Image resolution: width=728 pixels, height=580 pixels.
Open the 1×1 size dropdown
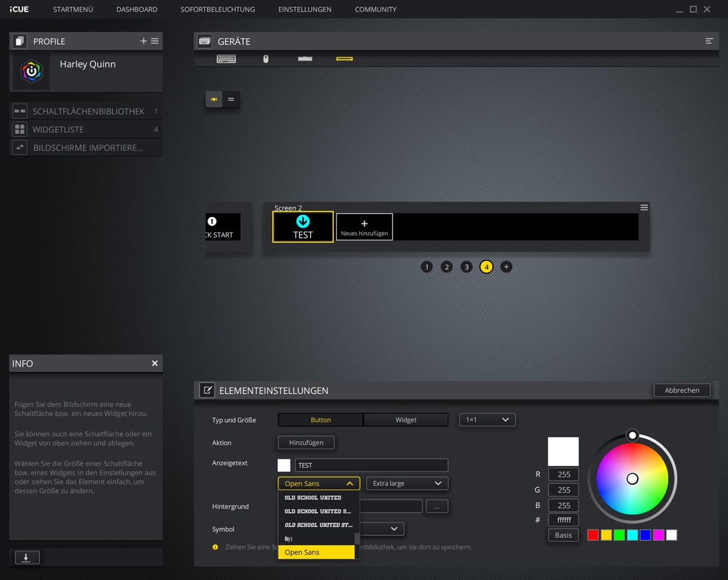(x=487, y=420)
